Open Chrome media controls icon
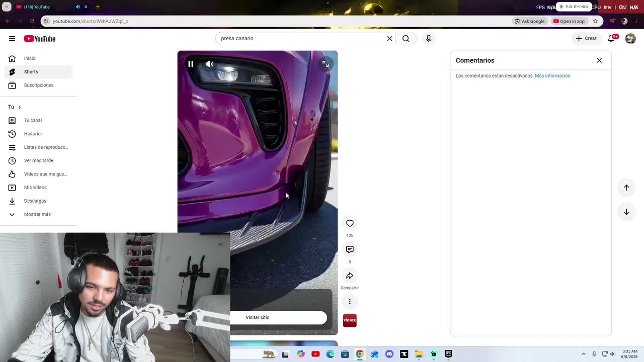Image resolution: width=644 pixels, height=362 pixels. point(612,21)
